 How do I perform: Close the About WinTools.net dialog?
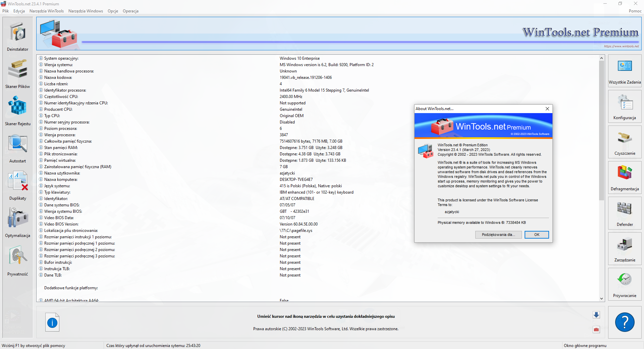(x=547, y=109)
